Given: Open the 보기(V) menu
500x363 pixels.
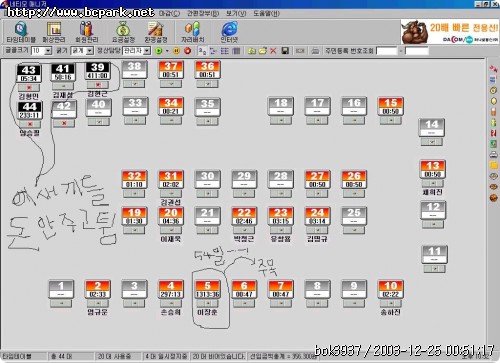Looking at the screenshot, I should click(236, 13).
